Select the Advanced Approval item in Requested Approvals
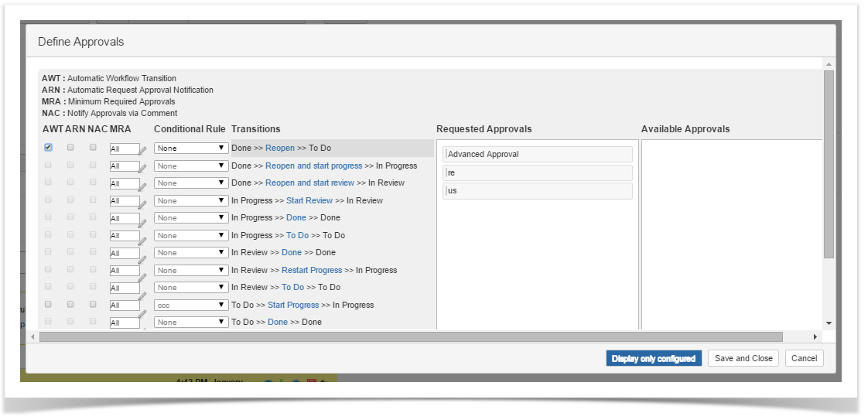 tap(537, 155)
